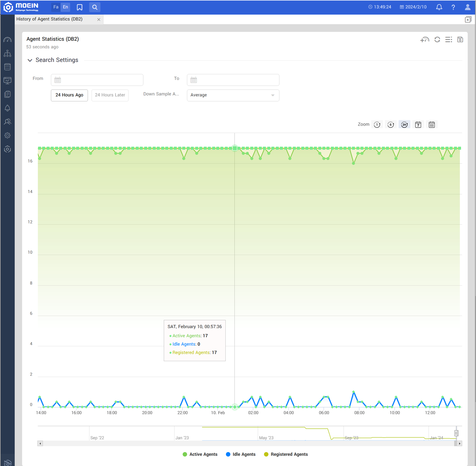The image size is (476, 466).
Task: Collapse the Search Settings section
Action: coord(30,60)
